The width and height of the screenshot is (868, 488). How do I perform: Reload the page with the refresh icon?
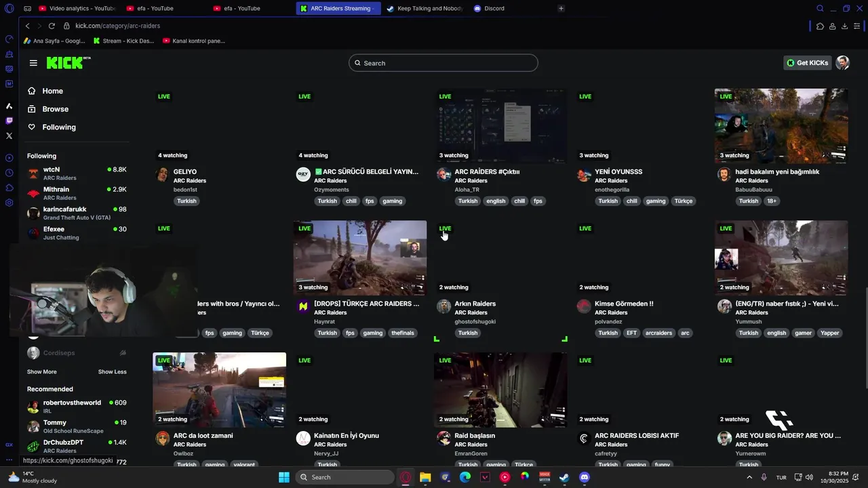(x=52, y=26)
